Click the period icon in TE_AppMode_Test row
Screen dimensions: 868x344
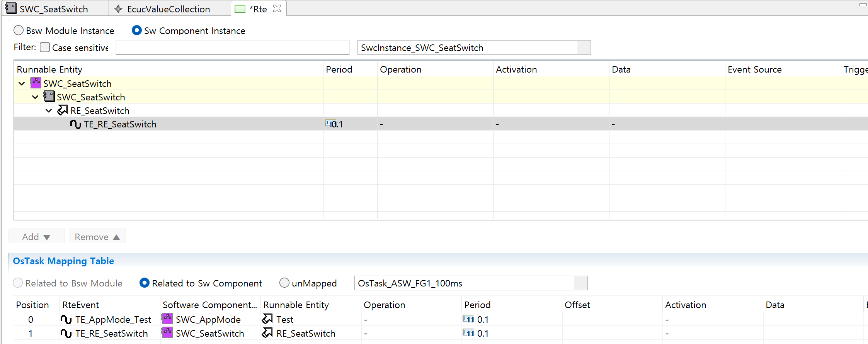click(468, 319)
